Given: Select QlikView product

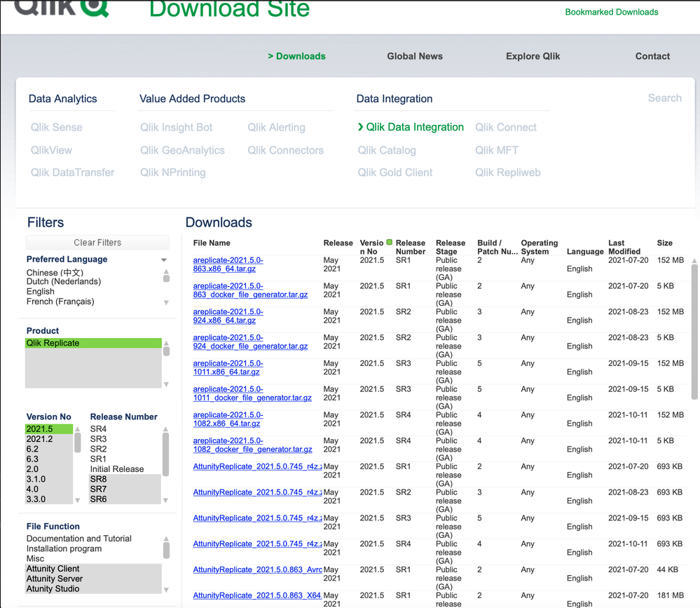Looking at the screenshot, I should 51,150.
